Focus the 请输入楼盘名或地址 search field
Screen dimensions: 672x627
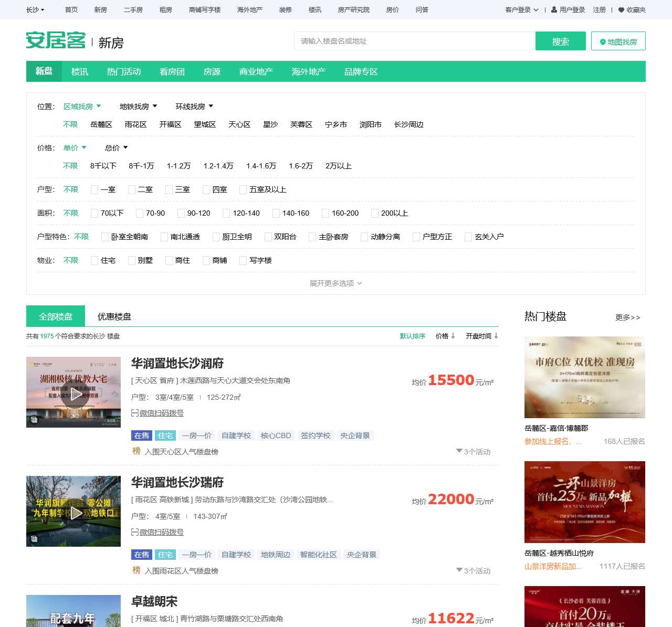(x=415, y=41)
